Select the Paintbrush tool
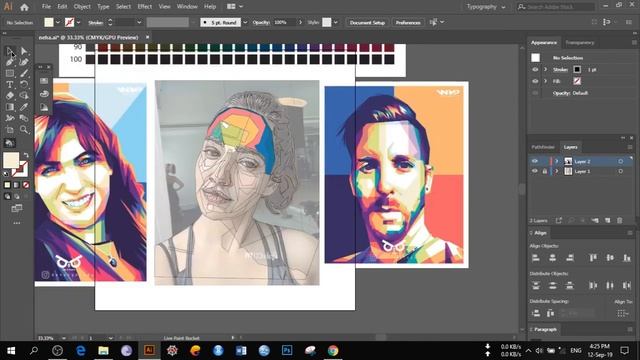640x360 pixels. (24, 73)
